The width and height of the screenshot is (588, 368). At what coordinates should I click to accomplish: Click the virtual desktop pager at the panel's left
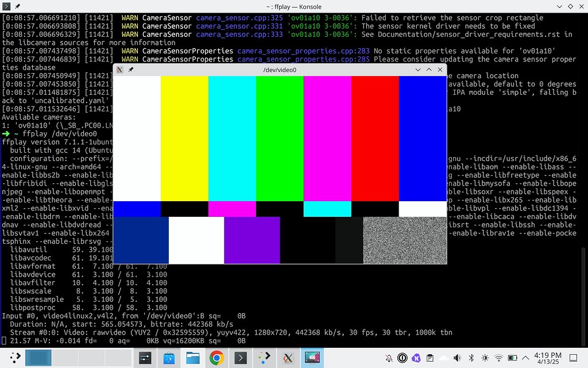(x=37, y=357)
